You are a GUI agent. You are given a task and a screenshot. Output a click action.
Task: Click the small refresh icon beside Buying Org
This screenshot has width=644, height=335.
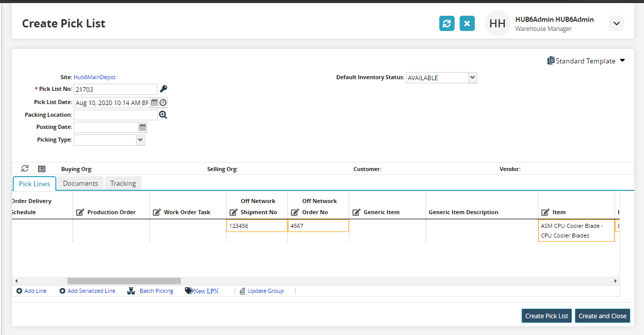coord(25,169)
